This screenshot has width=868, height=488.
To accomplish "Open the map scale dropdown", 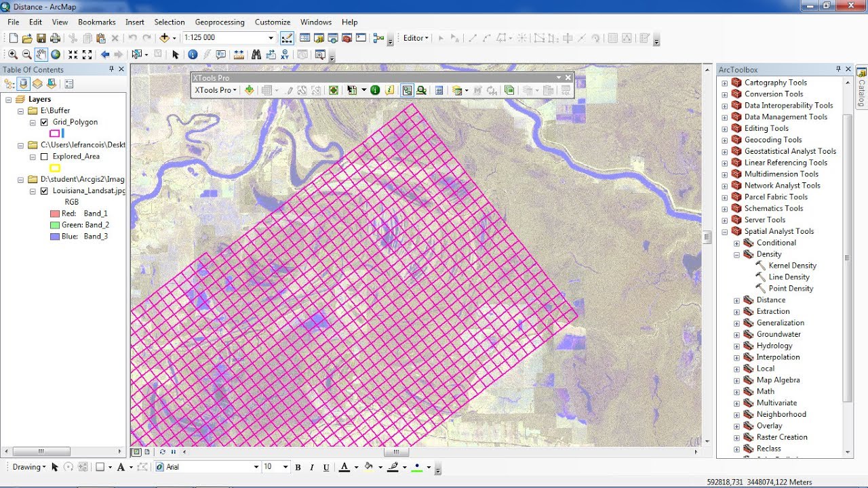I will point(271,38).
